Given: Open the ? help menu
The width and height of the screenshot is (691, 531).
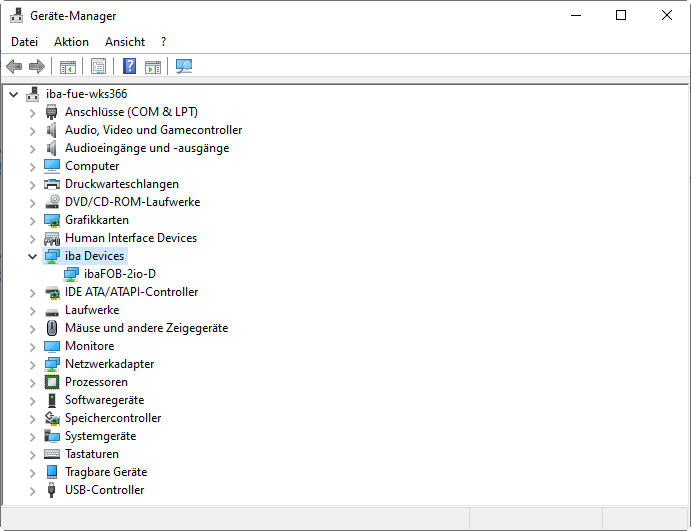Looking at the screenshot, I should (x=163, y=42).
